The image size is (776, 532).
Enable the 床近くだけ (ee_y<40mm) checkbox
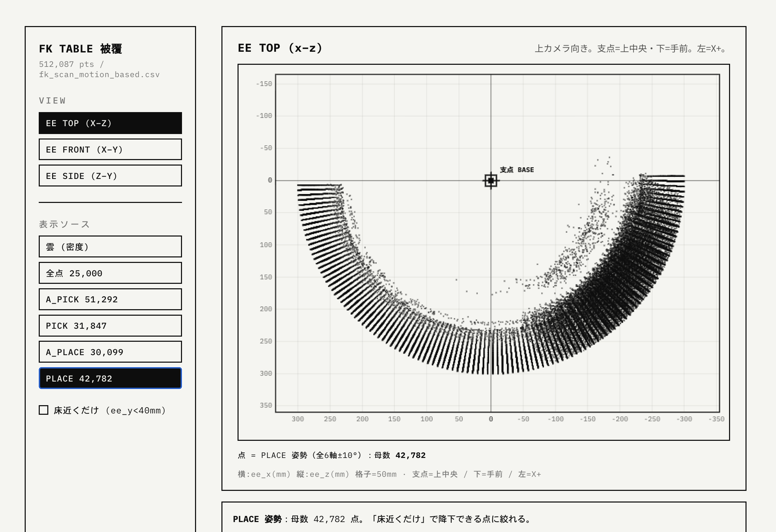(44, 410)
